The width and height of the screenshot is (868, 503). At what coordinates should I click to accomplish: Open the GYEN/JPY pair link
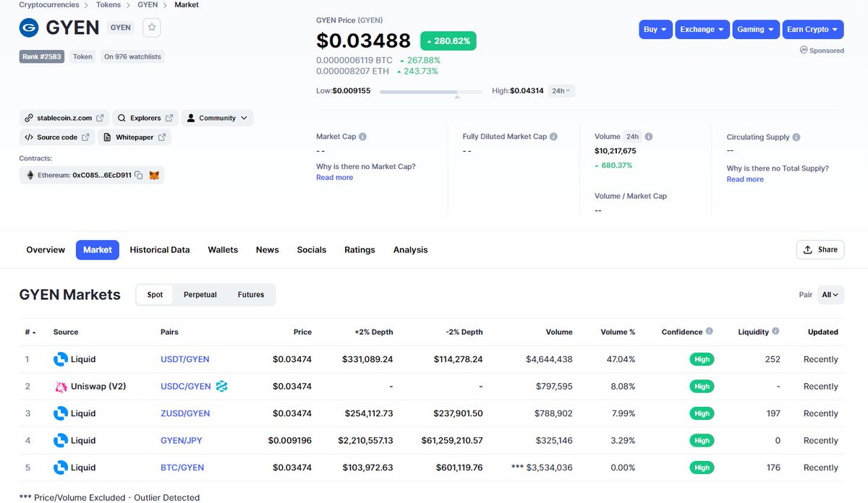[182, 441]
